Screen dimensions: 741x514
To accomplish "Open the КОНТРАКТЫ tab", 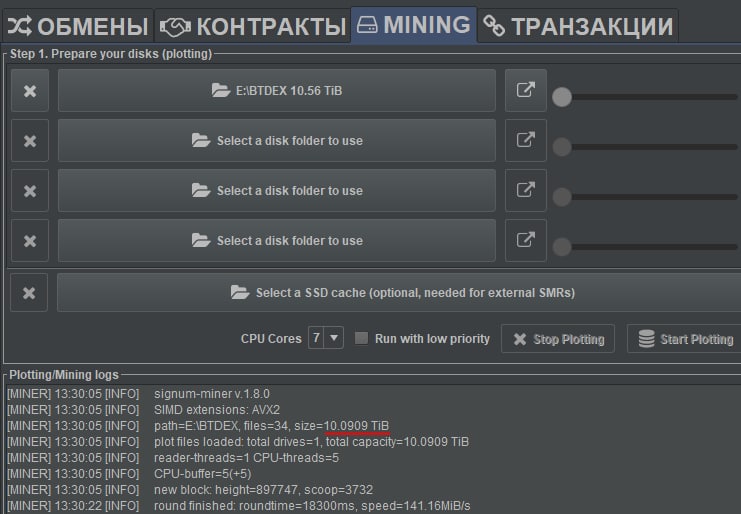I will click(253, 26).
